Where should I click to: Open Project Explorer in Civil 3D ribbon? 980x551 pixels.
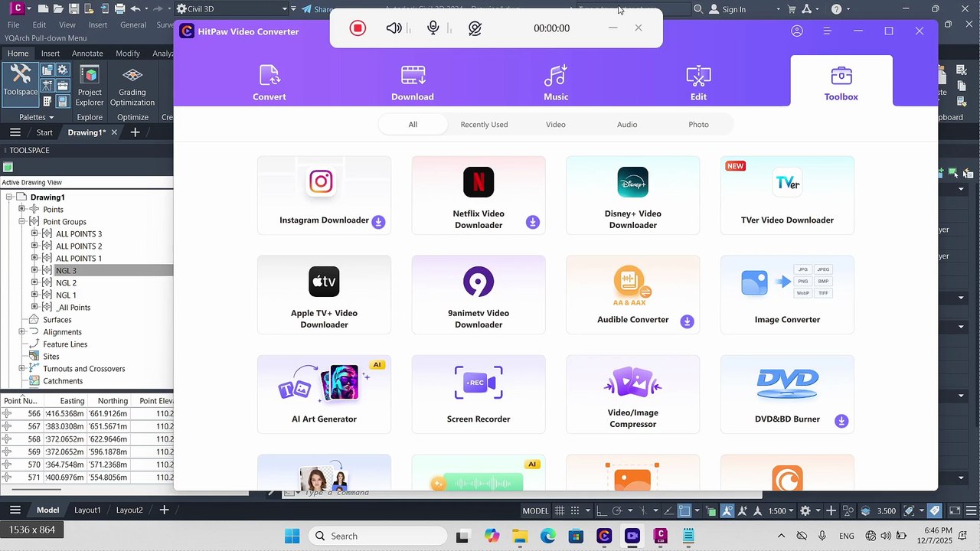tap(90, 86)
